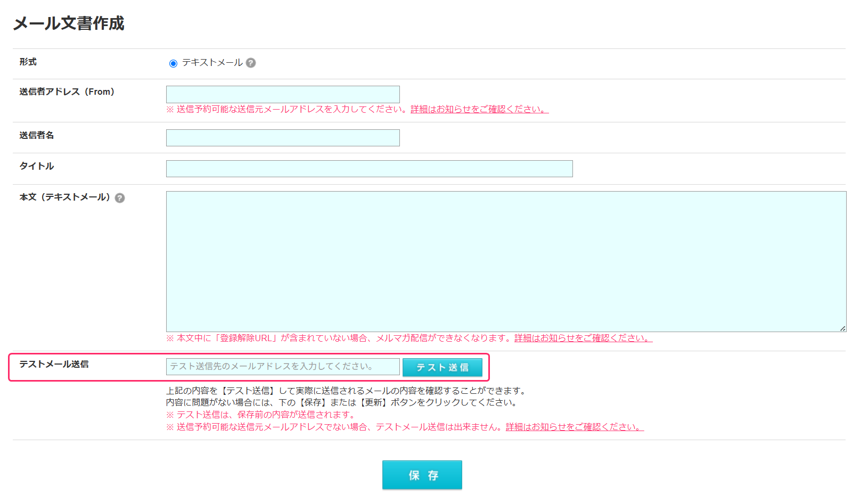The image size is (860, 504).
Task: Open the 詳細 link in the test mail notes
Action: point(574,427)
